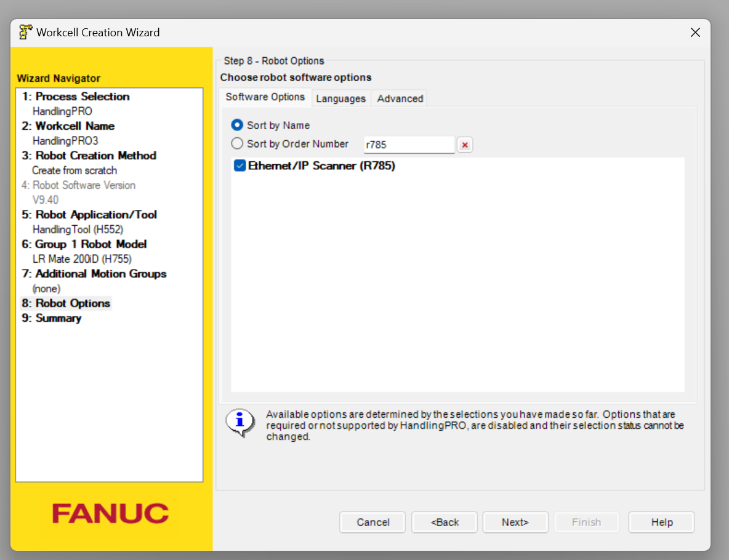729x560 pixels.
Task: Click the filter field containing r785
Action: pos(409,145)
